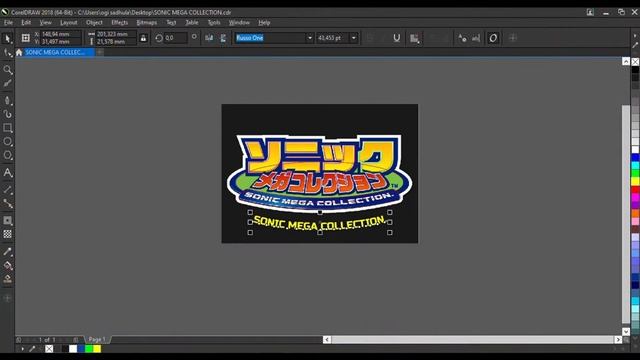This screenshot has height=360, width=640.
Task: Select the Ellipse tool
Action: [x=7, y=142]
